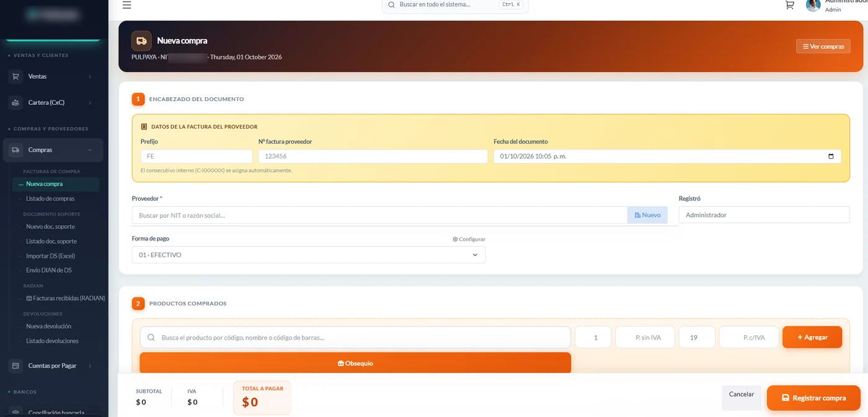Click the Cartera (CxC) icon in sidebar
The width and height of the screenshot is (868, 417).
(15, 102)
